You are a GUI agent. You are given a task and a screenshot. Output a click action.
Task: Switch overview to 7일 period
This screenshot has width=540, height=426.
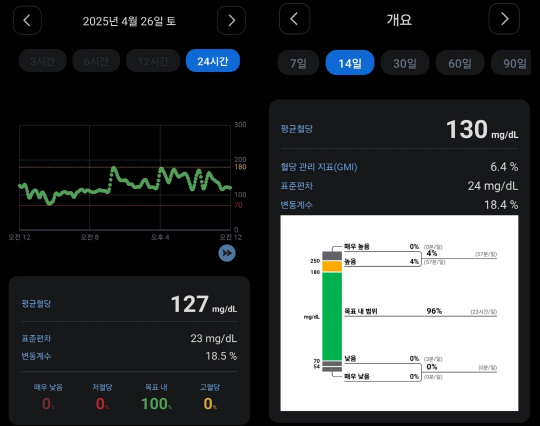(x=298, y=63)
